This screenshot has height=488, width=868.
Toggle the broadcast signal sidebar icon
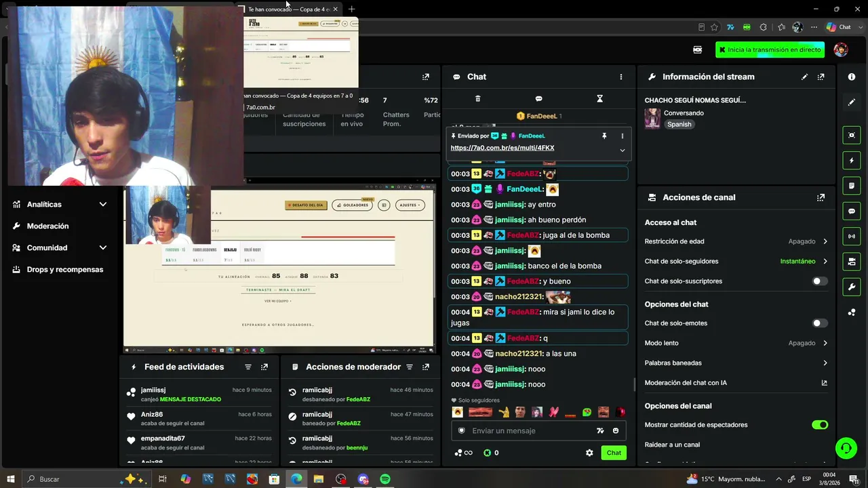(852, 237)
